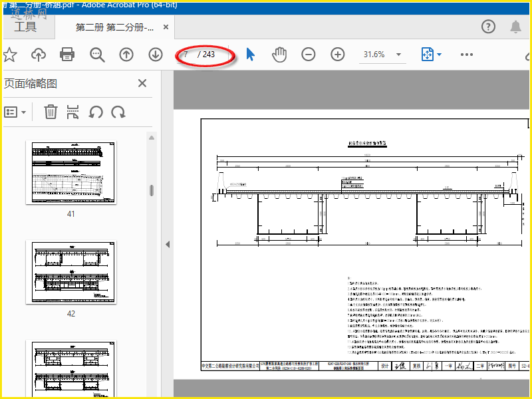Click the fit page icon

coord(427,55)
